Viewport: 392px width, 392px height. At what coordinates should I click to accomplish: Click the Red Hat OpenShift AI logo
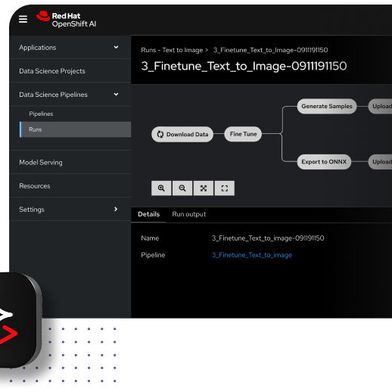point(66,20)
